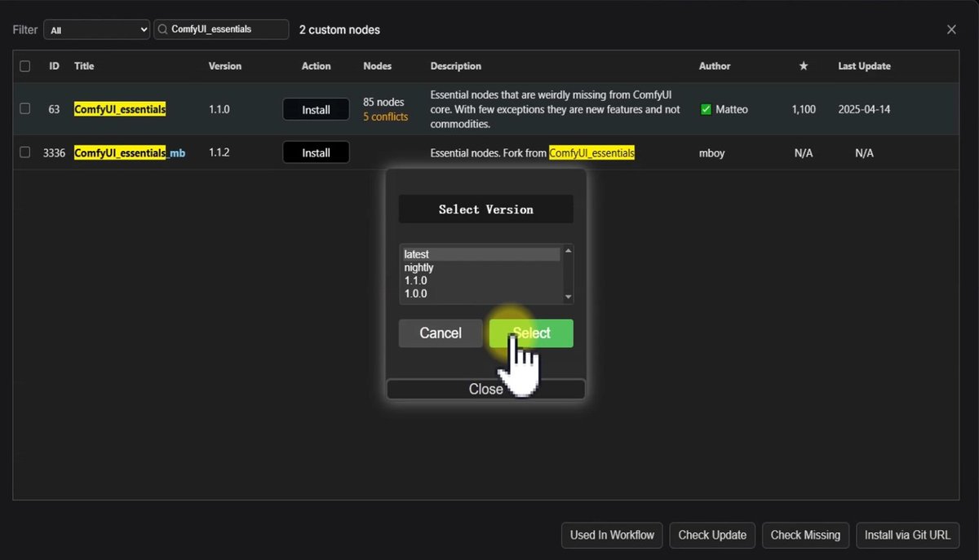Click the ID 63 cell

[x=54, y=109]
